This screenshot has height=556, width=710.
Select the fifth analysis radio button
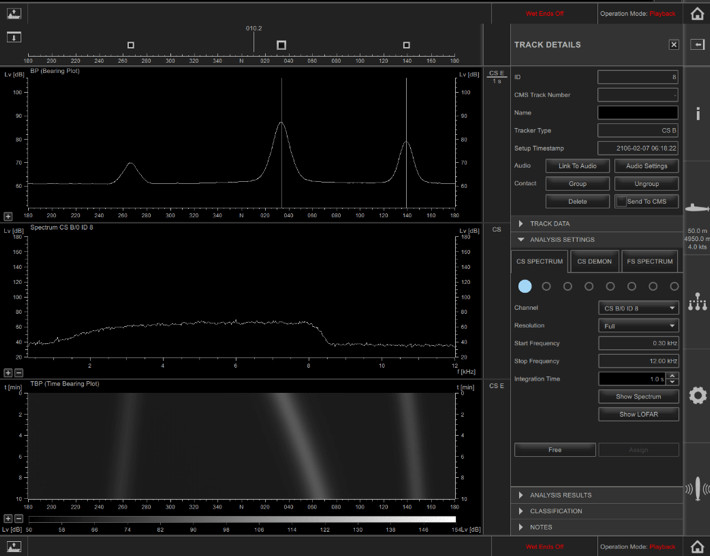[610, 286]
